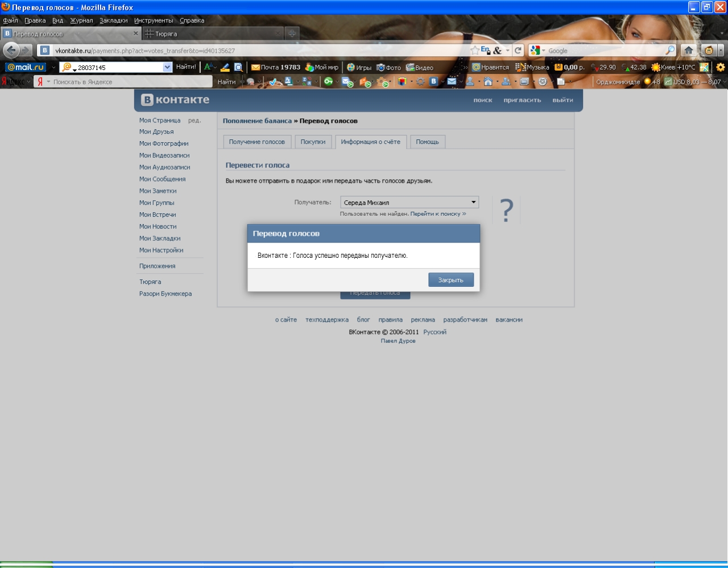
Task: Click выйти in the VK header
Action: (562, 100)
